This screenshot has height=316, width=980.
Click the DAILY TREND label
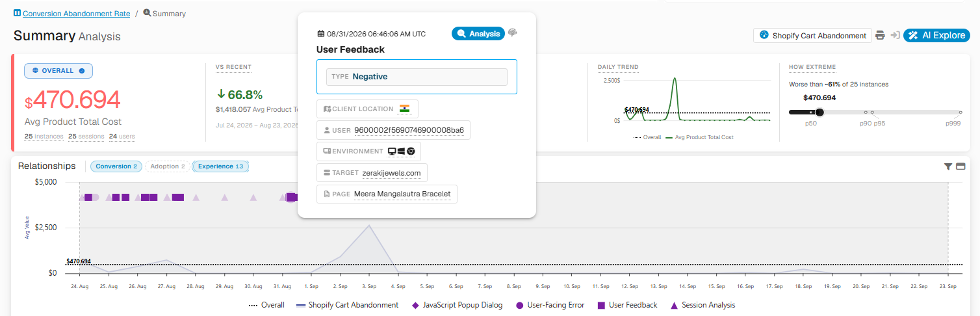click(618, 67)
